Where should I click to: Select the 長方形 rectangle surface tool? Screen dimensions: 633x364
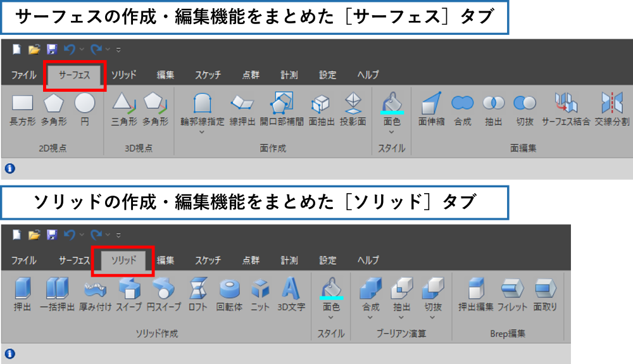point(22,108)
